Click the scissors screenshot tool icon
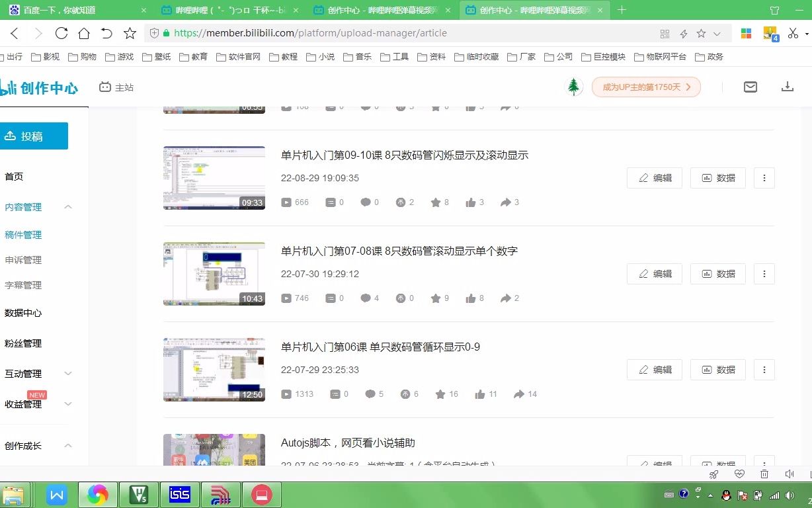The width and height of the screenshot is (812, 508). tap(793, 33)
